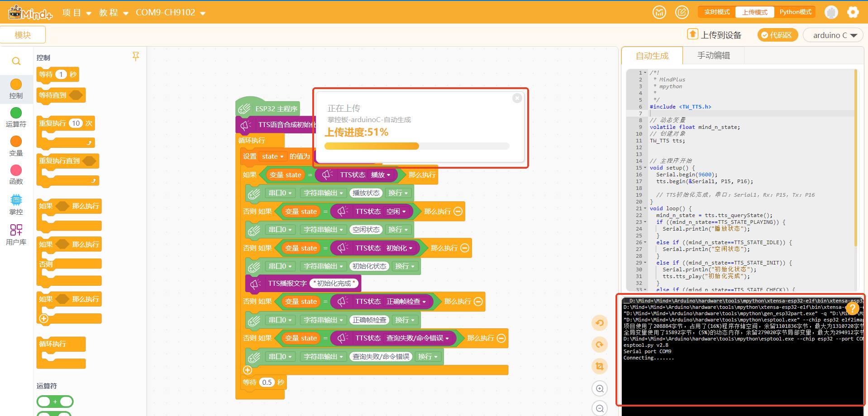The image size is (868, 416).
Task: Zoom in the workspace
Action: pos(600,388)
